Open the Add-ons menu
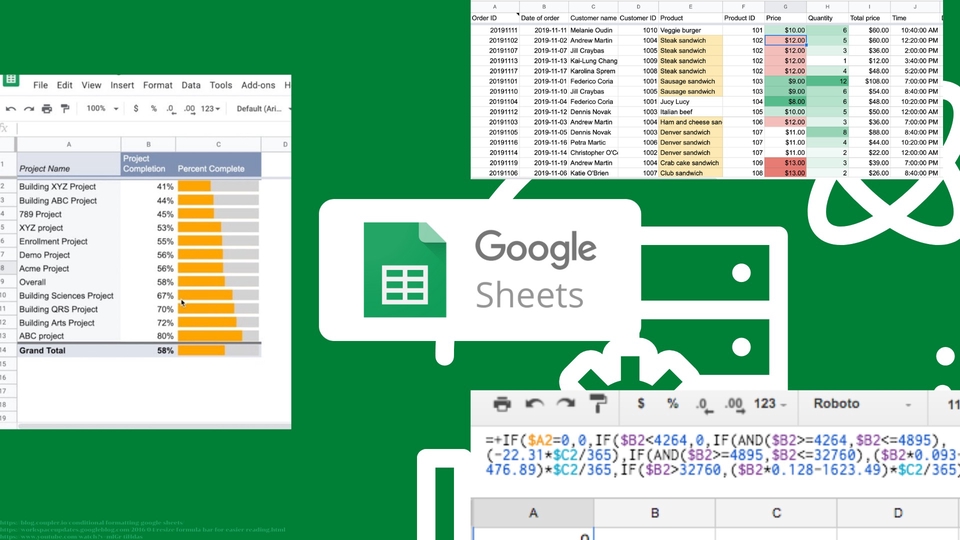960x540 pixels. click(x=258, y=85)
